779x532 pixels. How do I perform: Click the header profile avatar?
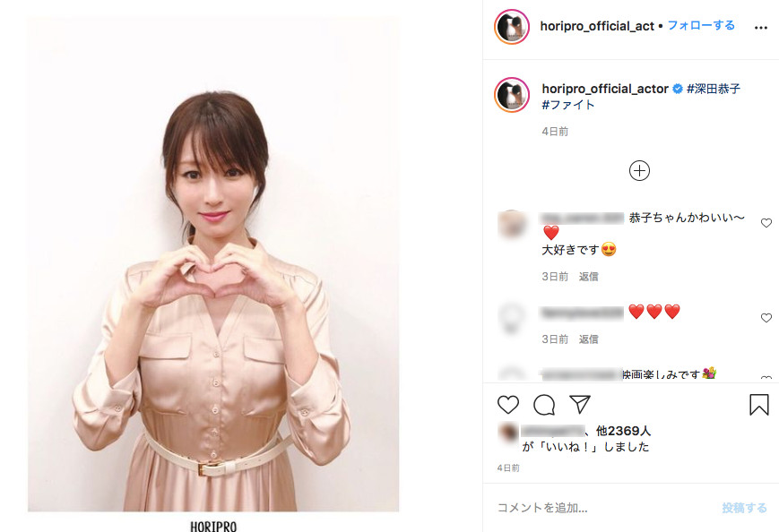(511, 27)
